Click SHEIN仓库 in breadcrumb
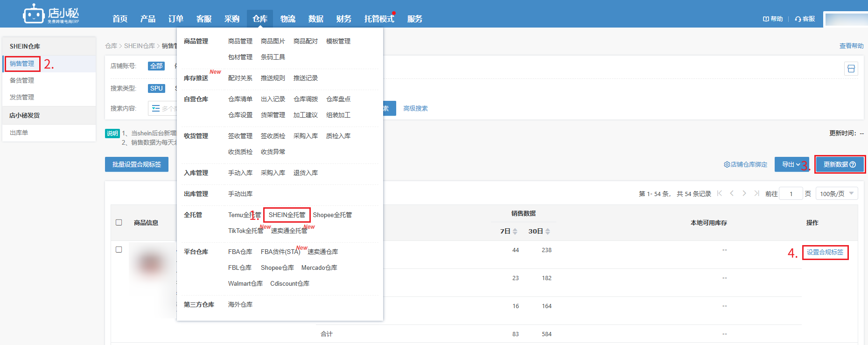Screen dimensions: 868x345 (140, 46)
